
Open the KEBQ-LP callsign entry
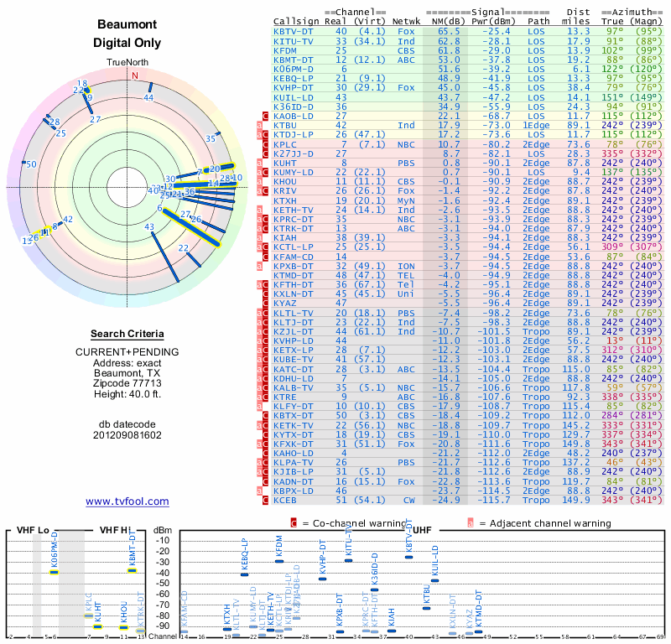tap(293, 78)
